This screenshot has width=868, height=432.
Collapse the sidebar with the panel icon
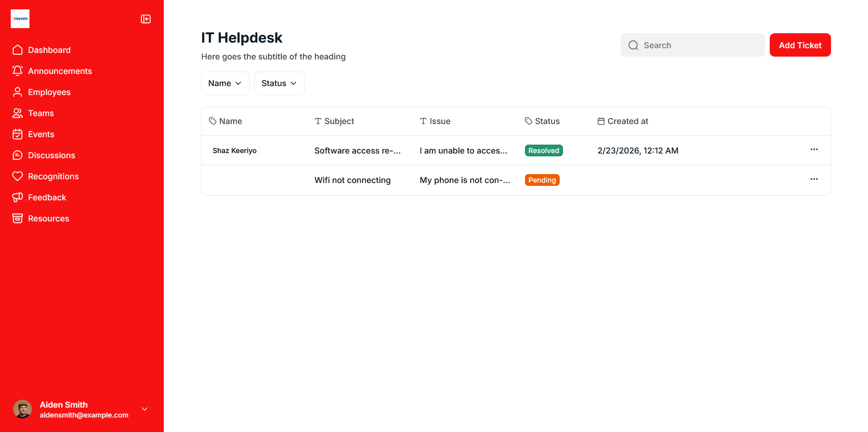pos(146,19)
